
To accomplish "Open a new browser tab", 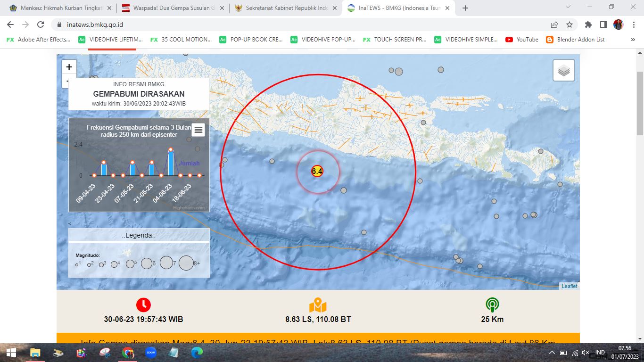I will (x=465, y=8).
